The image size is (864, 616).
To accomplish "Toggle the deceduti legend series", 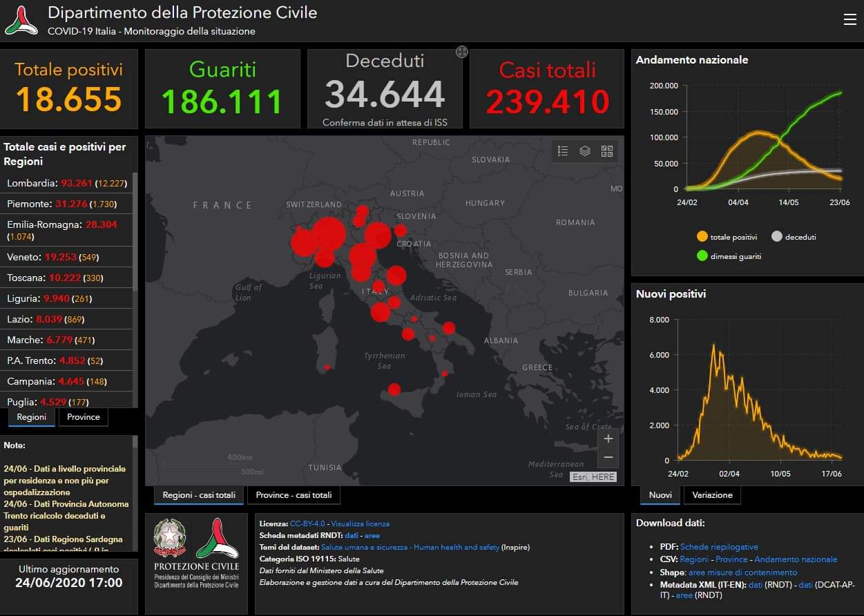I will click(793, 237).
